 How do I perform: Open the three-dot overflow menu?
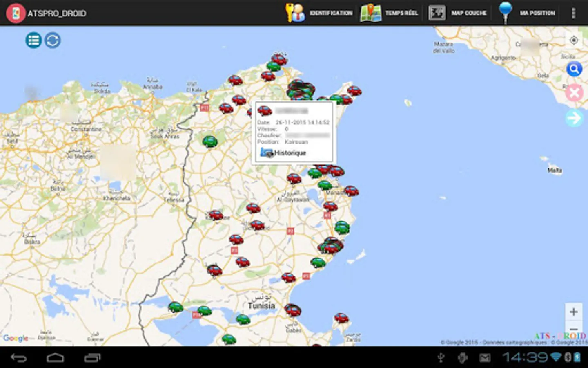(x=573, y=13)
